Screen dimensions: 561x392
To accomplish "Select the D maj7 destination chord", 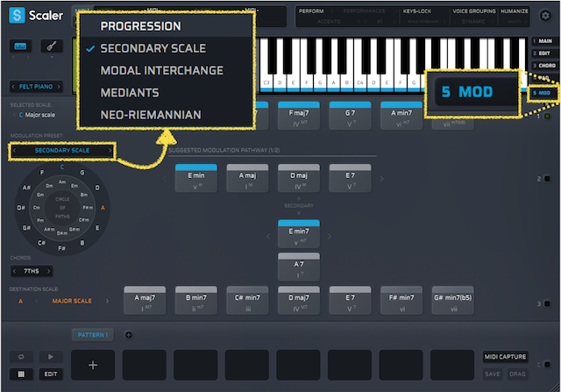I will point(299,300).
